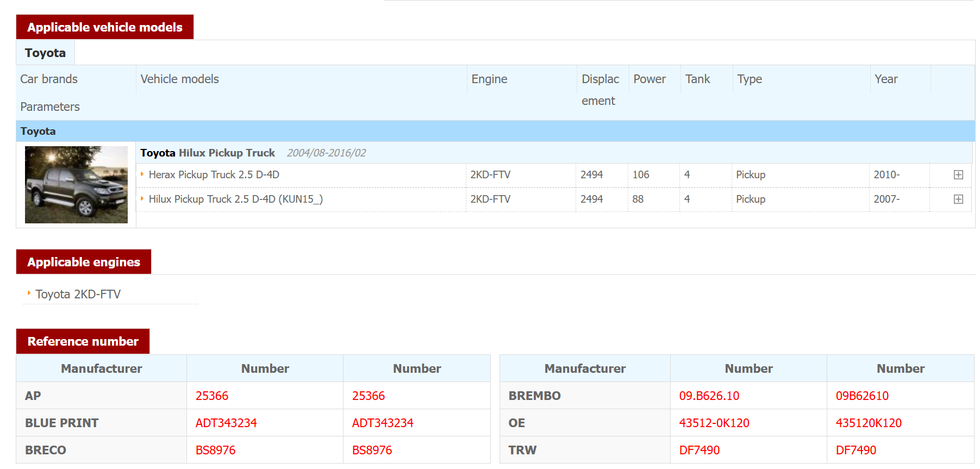The width and height of the screenshot is (980, 469).
Task: Click the Reference number heading
Action: point(83,341)
